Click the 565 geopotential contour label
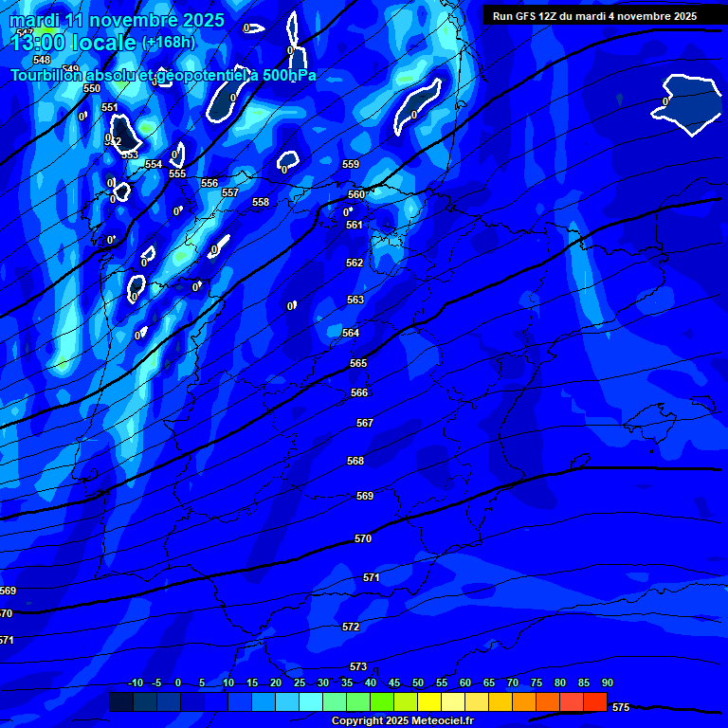728x728 pixels. [x=358, y=364]
